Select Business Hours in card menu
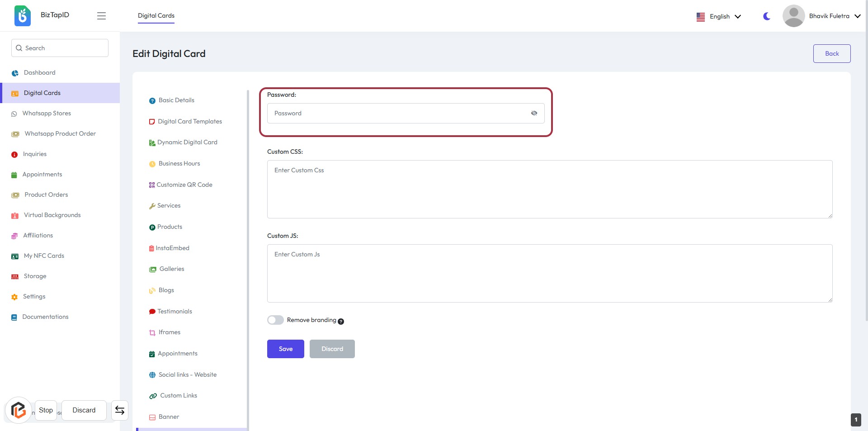Image resolution: width=868 pixels, height=431 pixels. pos(179,164)
